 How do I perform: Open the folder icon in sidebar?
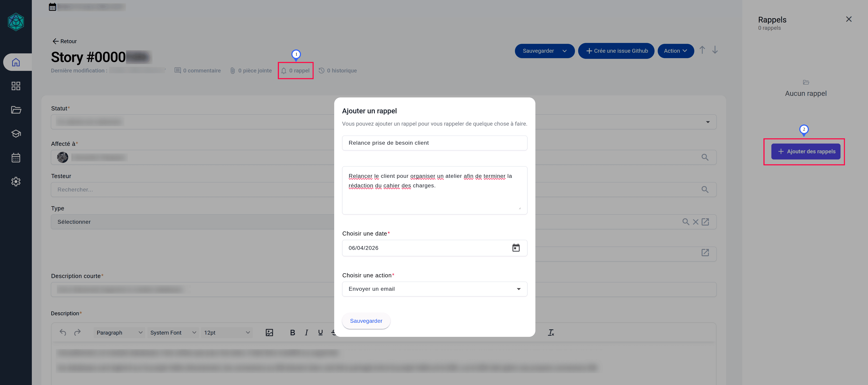(16, 110)
